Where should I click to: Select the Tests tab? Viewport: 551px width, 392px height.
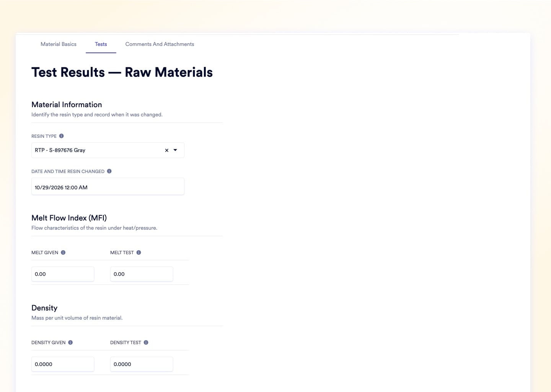(101, 44)
